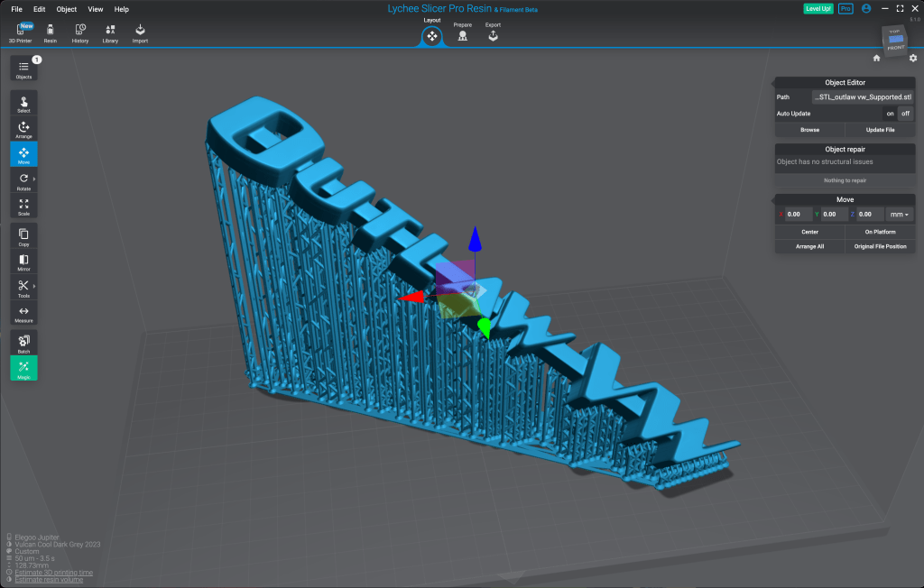Open the Measure tool
The height and width of the screenshot is (588, 924).
pyautogui.click(x=23, y=313)
